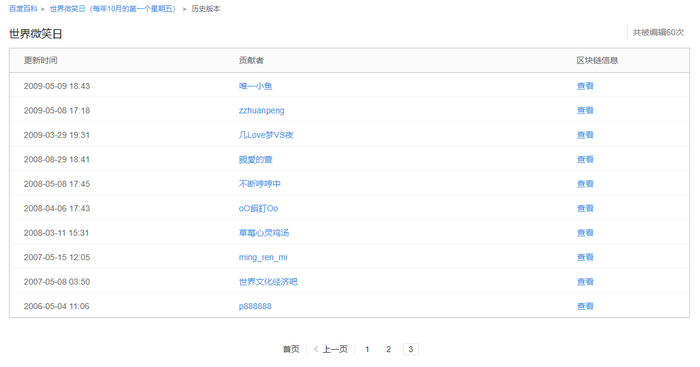Open contributor 草莓心灵鸡汤 profile

pos(264,233)
